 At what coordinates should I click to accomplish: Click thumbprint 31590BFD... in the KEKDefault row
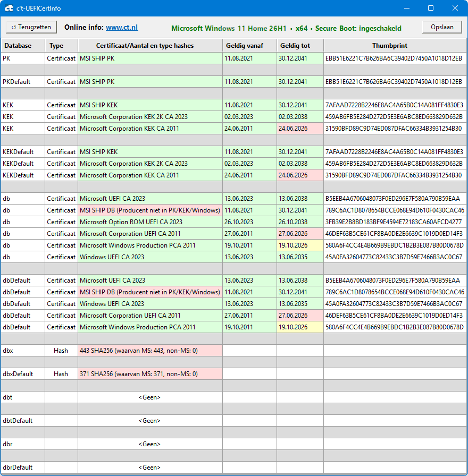click(x=395, y=175)
